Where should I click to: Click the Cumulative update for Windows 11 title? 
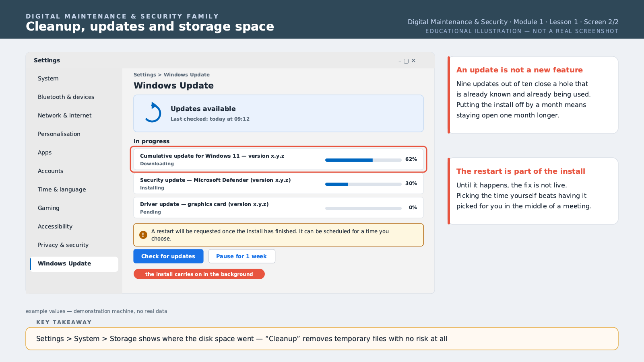coord(212,156)
